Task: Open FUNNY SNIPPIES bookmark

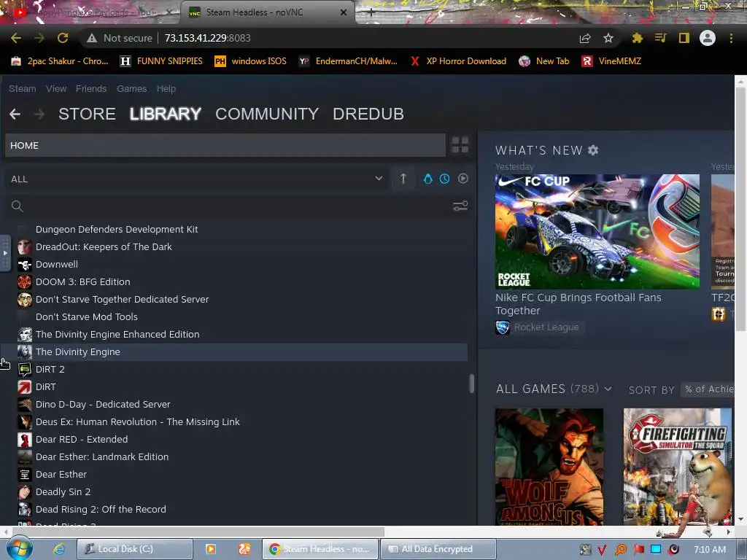Action: click(x=161, y=61)
